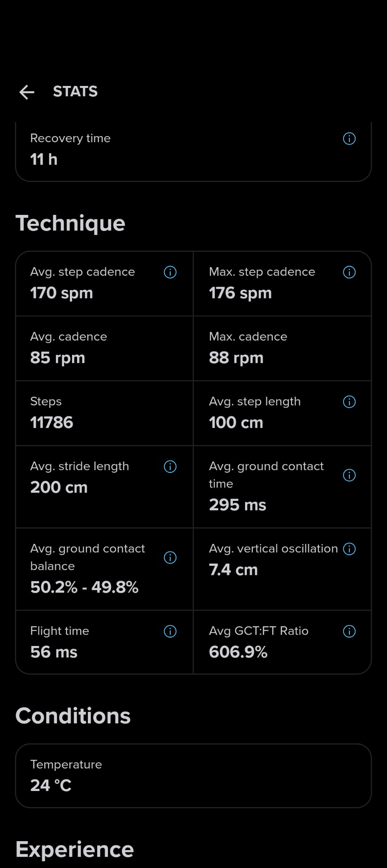Select the Steps 11786 cell
The width and height of the screenshot is (387, 868).
tap(104, 413)
